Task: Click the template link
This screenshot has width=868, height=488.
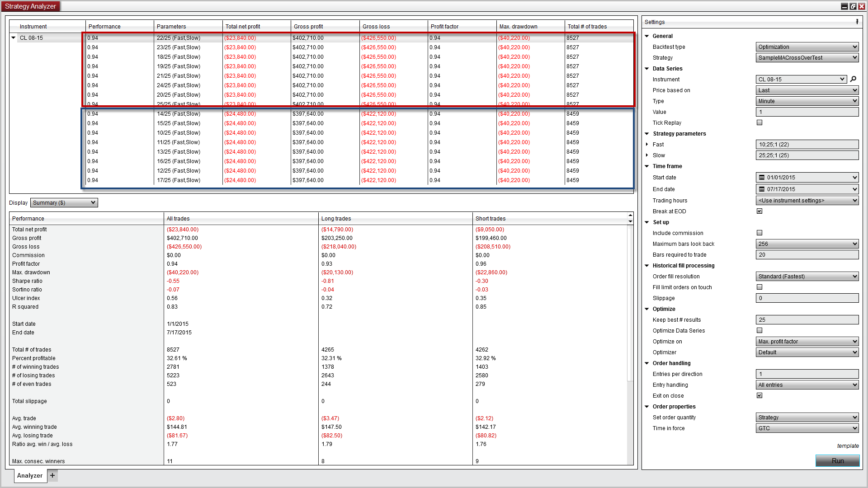Action: [848, 446]
